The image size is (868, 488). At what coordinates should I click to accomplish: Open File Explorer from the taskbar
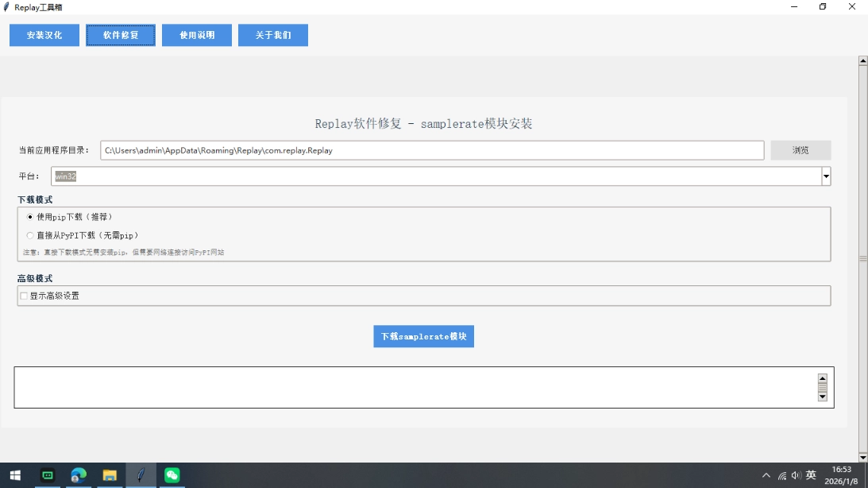click(110, 475)
